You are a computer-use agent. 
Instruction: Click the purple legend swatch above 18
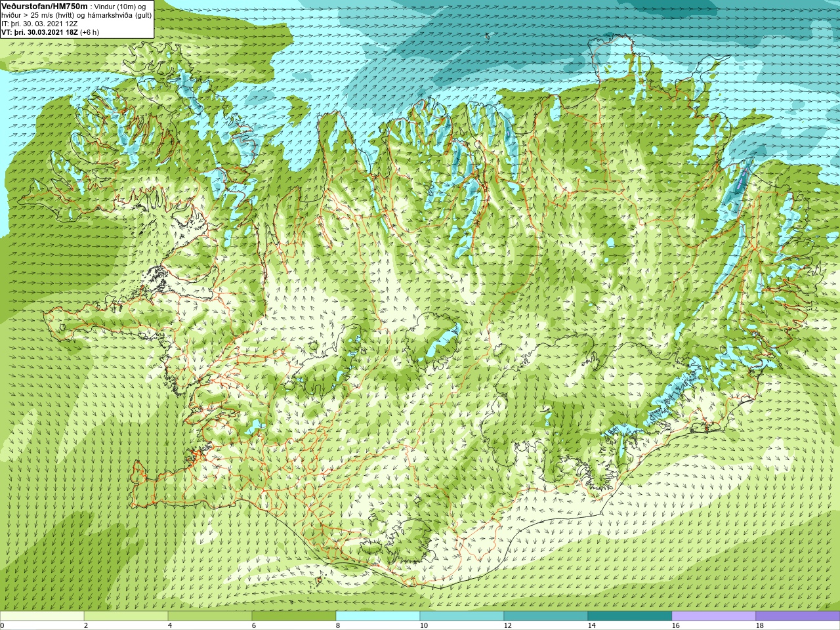point(798,616)
